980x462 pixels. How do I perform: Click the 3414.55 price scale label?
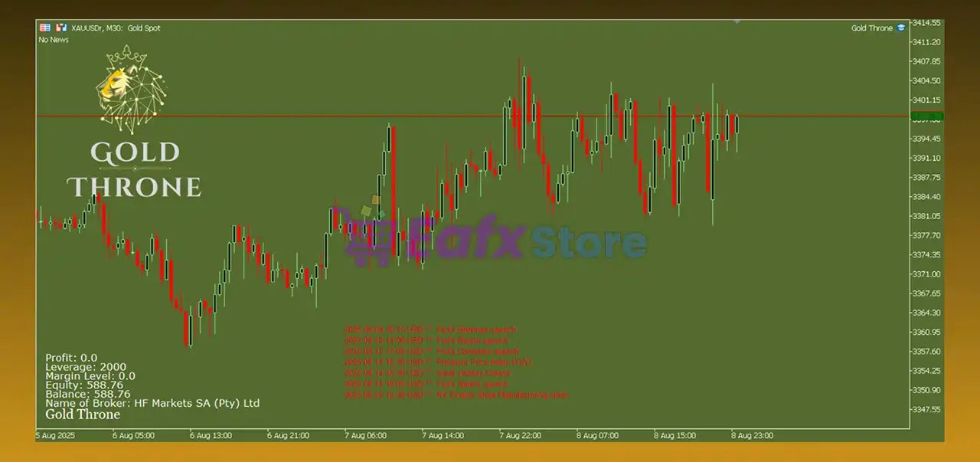[927, 23]
